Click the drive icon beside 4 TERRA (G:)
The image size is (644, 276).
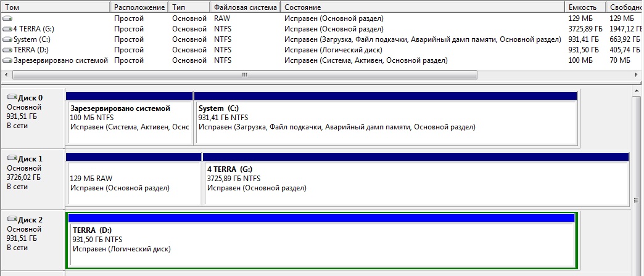7,29
